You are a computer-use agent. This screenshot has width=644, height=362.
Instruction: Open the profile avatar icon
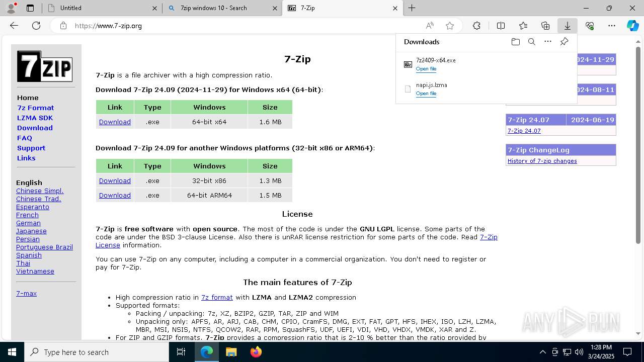[x=11, y=8]
